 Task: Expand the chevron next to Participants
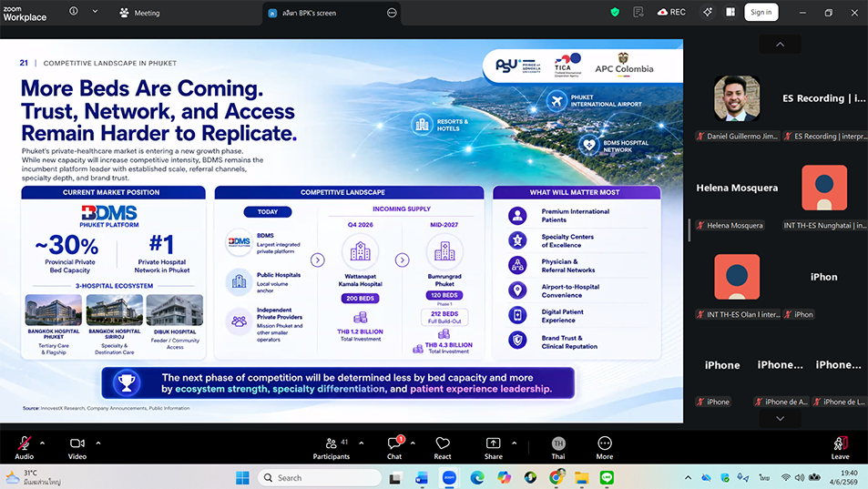pos(362,443)
